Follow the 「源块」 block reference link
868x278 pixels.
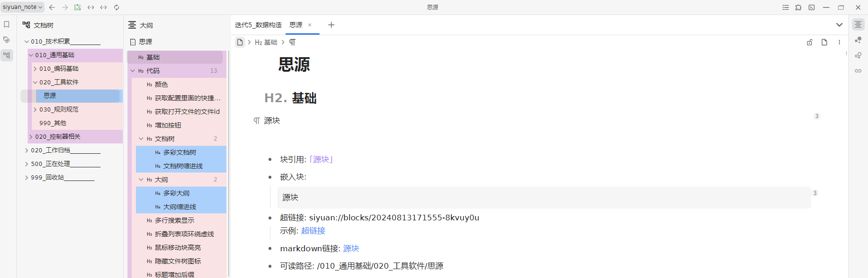(x=322, y=159)
